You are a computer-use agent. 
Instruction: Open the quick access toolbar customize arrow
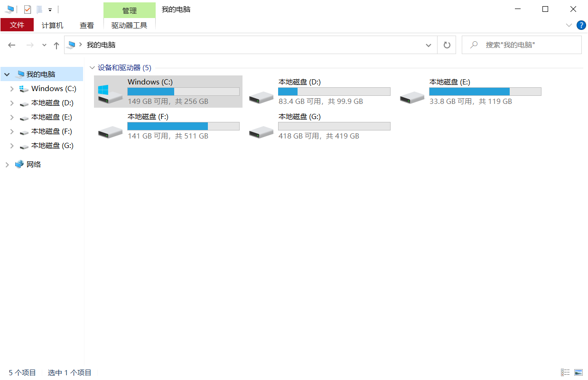click(50, 10)
